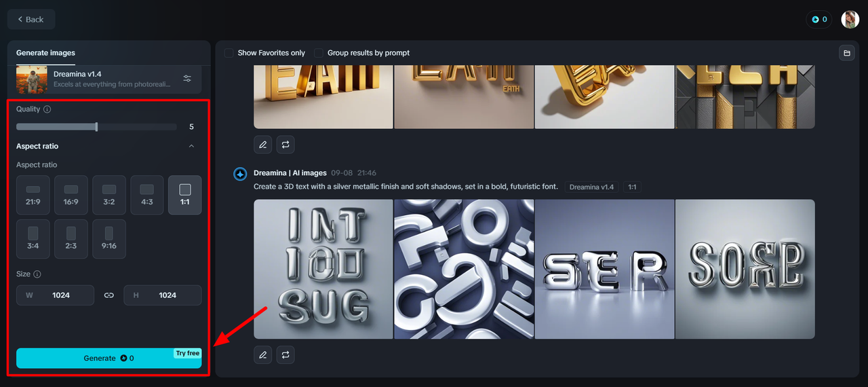Select the Dreamina v1.4 model thumbnail
Screen dimensions: 868x387
point(32,79)
